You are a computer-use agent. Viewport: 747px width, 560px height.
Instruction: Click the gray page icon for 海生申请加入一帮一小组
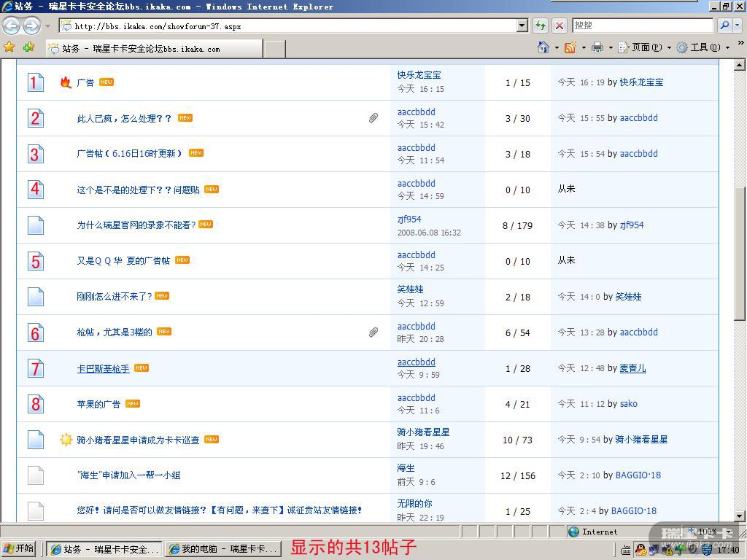(x=36, y=475)
